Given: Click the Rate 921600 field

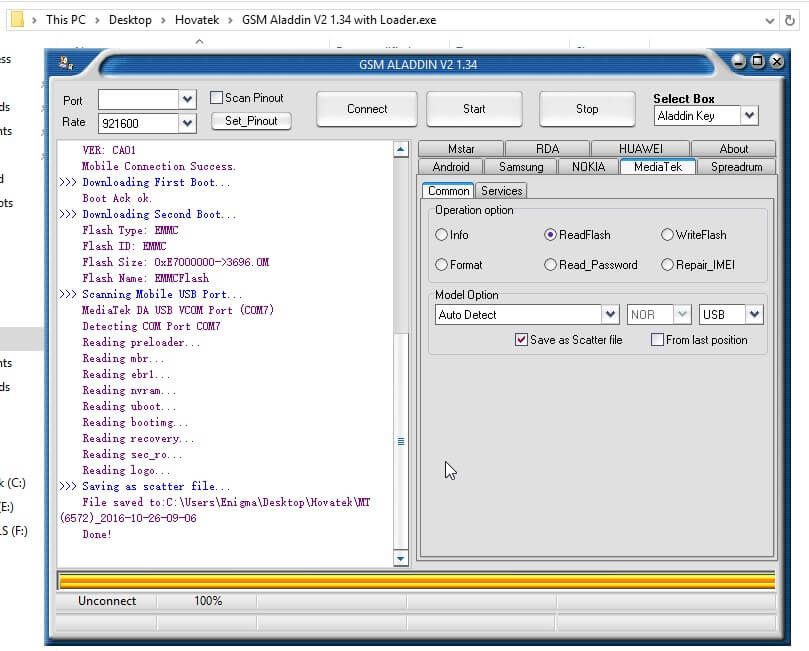Looking at the screenshot, I should click(139, 123).
